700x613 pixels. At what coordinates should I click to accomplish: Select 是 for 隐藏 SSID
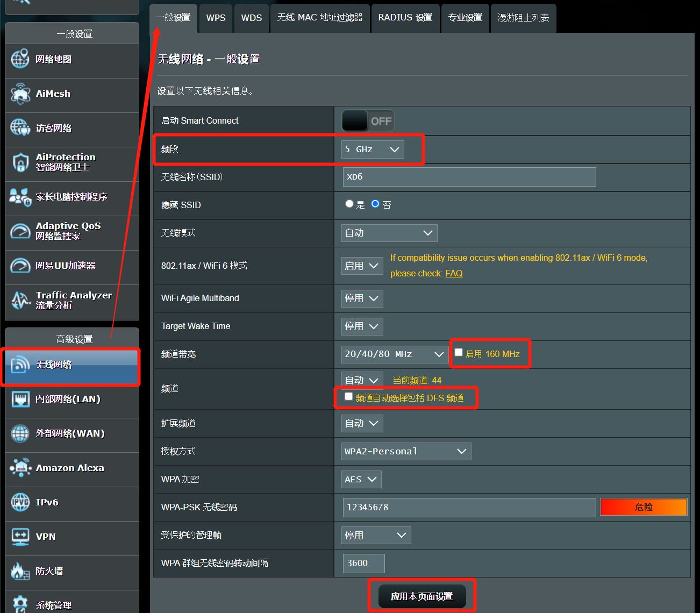(x=349, y=204)
